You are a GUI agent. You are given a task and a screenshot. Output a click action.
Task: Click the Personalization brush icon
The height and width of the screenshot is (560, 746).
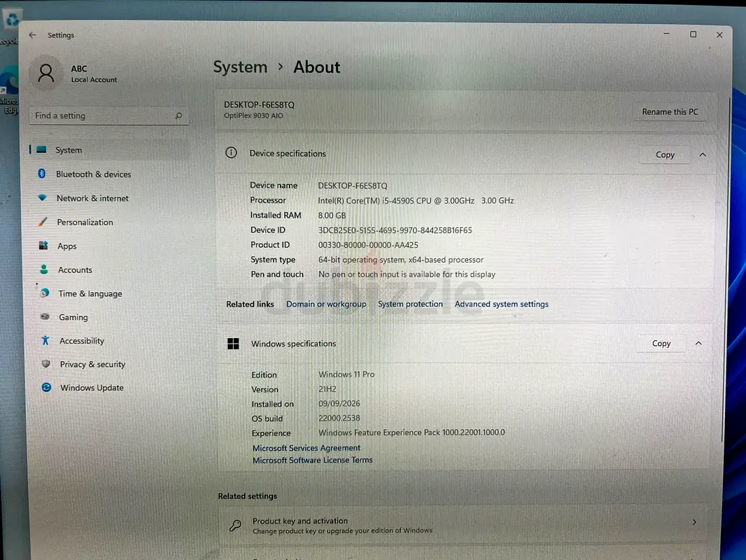tap(43, 222)
